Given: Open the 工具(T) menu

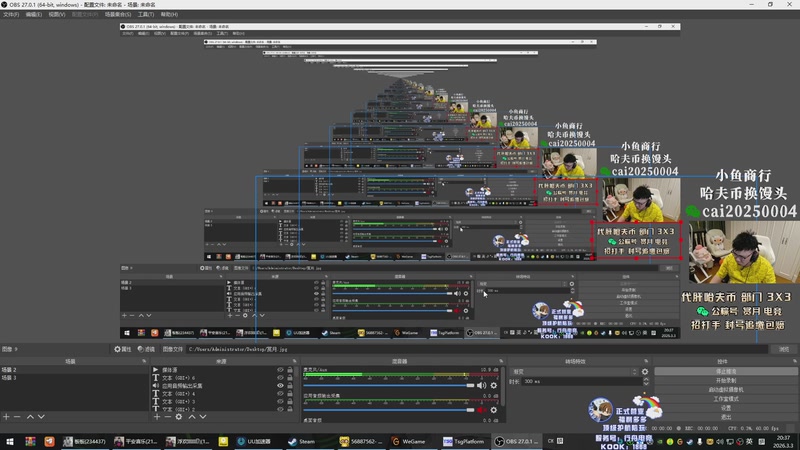Looking at the screenshot, I should pyautogui.click(x=146, y=14).
